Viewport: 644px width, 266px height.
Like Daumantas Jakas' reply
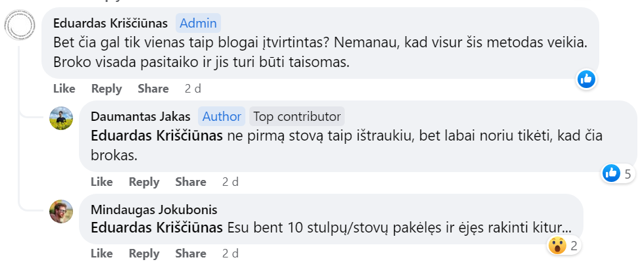coord(101,182)
